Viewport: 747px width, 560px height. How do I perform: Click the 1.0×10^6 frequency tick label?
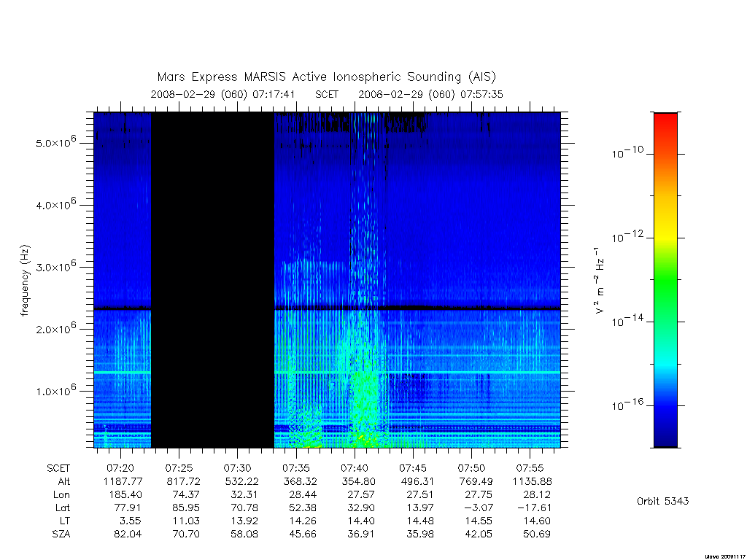[55, 391]
